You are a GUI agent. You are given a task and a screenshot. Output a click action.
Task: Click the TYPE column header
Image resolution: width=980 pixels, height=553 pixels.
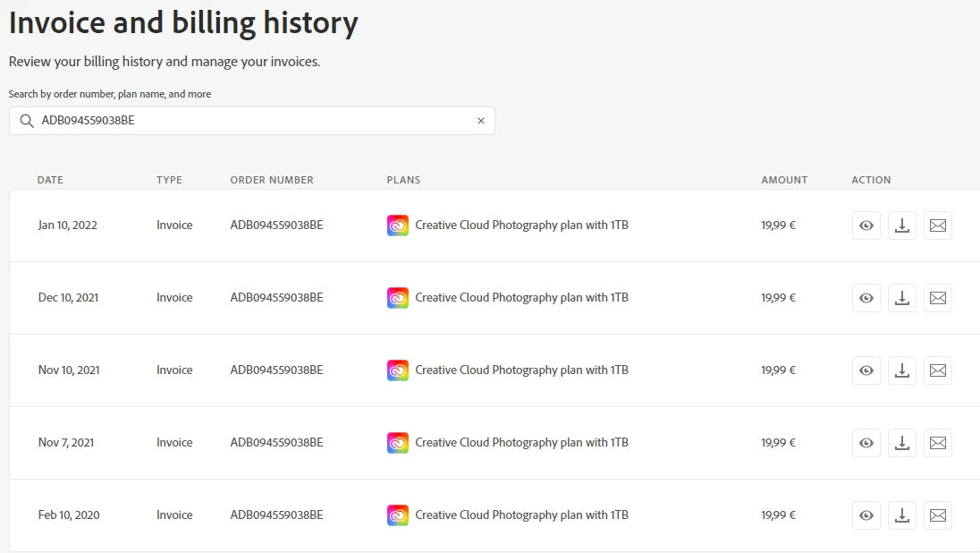[x=169, y=180]
